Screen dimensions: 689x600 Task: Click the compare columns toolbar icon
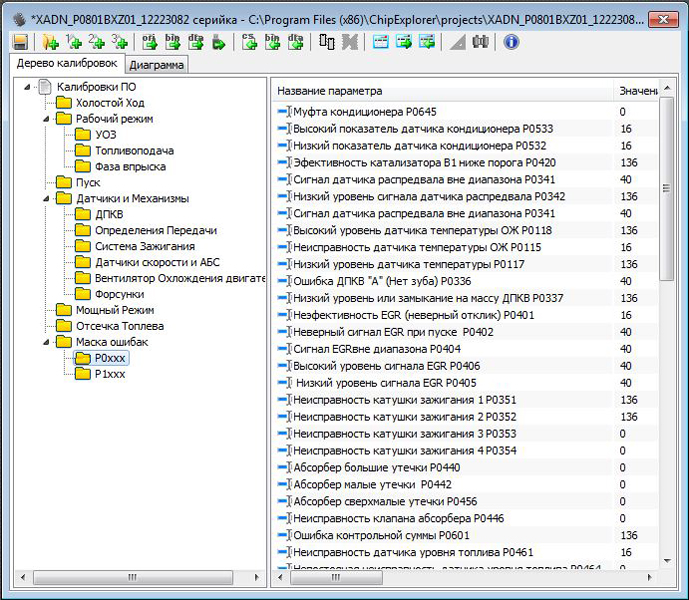pos(326,41)
